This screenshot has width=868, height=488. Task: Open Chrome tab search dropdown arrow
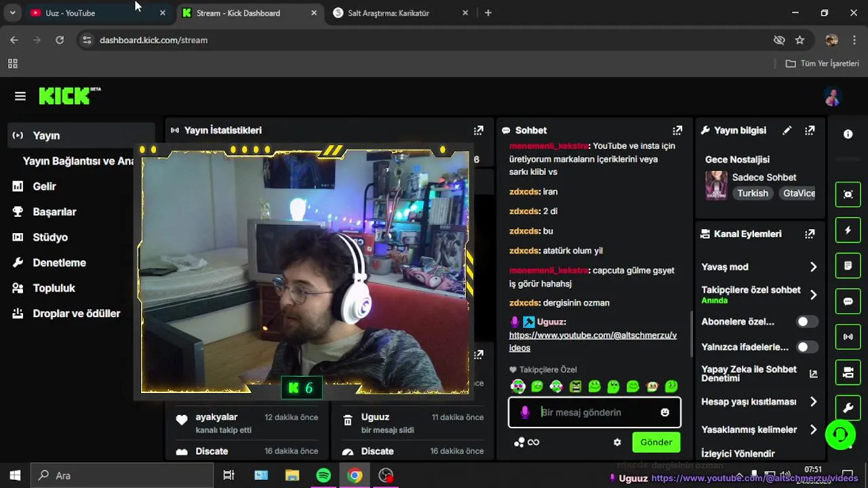12,13
